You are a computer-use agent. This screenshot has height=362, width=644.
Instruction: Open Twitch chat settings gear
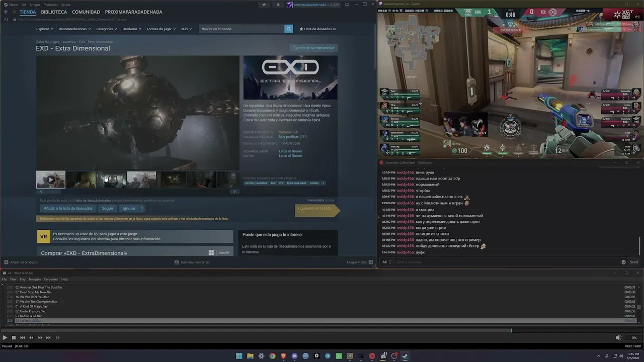623,262
